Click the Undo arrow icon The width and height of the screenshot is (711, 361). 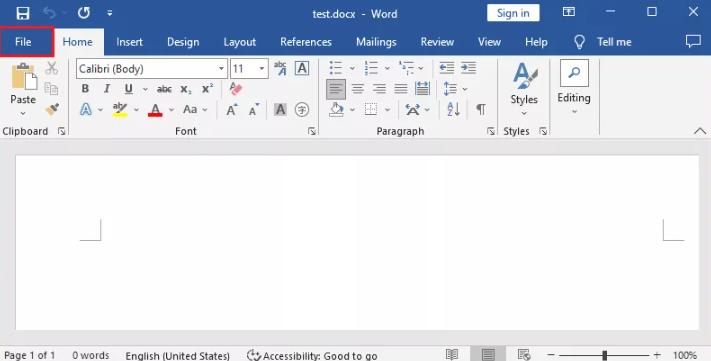tap(50, 13)
